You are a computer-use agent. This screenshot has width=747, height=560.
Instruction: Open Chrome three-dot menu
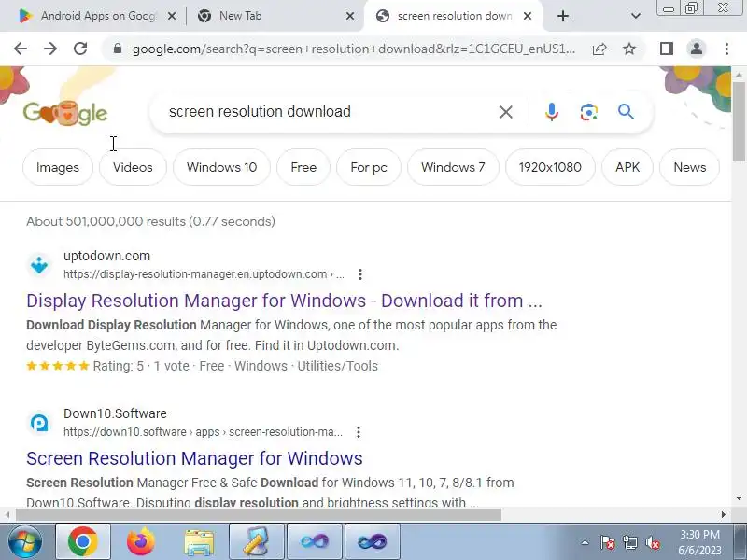tap(726, 49)
